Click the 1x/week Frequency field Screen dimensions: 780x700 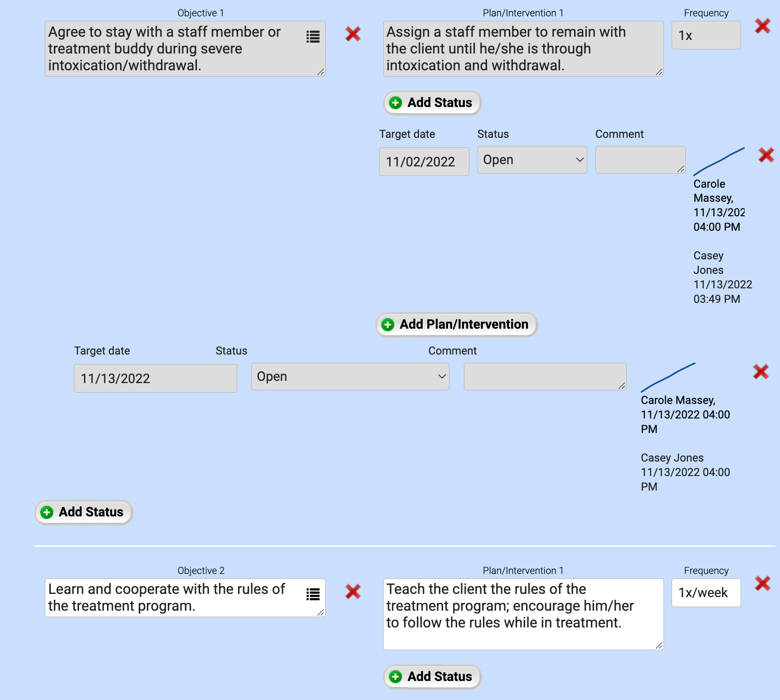pos(706,593)
